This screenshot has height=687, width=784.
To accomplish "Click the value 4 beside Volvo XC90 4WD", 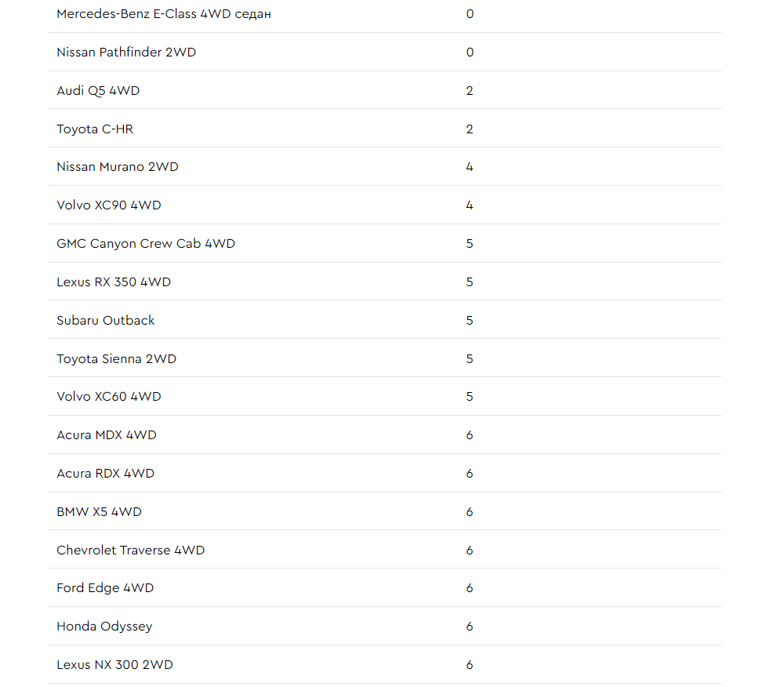I will [x=470, y=205].
